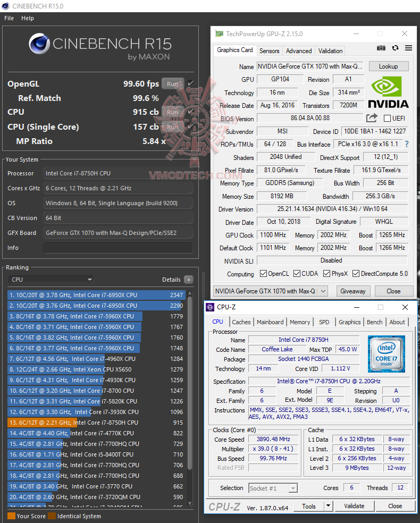Run the OpenGL benchmark
The height and width of the screenshot is (523, 420).
172,84
